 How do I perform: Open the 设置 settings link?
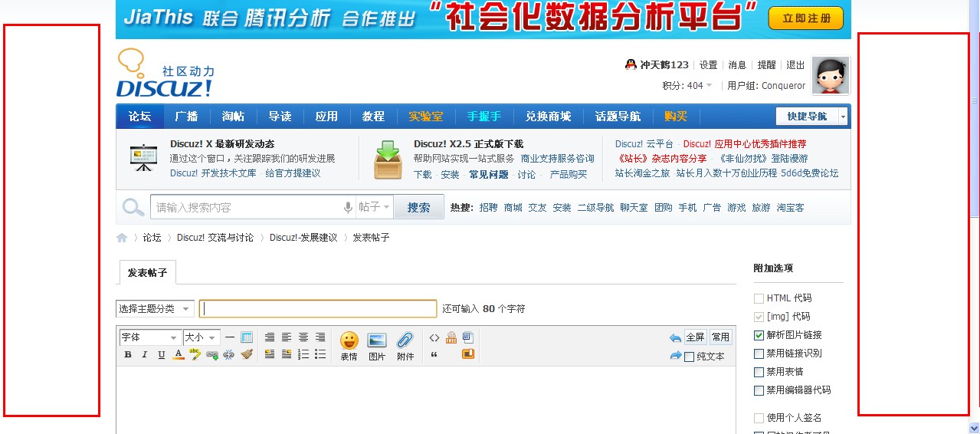pyautogui.click(x=708, y=65)
